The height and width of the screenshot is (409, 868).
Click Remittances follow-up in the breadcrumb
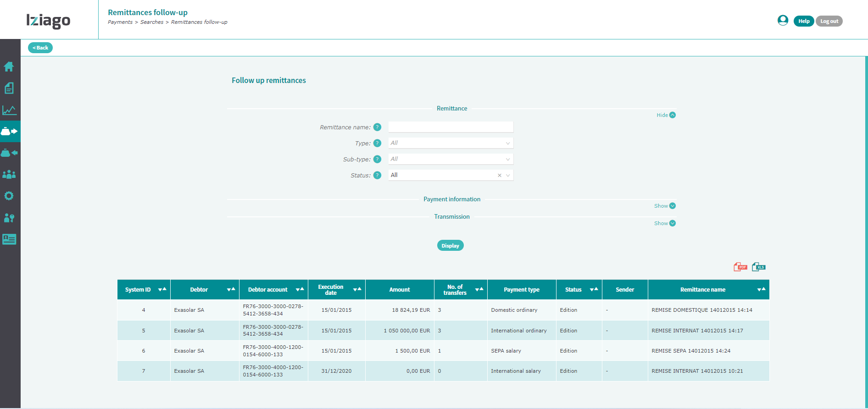[199, 22]
